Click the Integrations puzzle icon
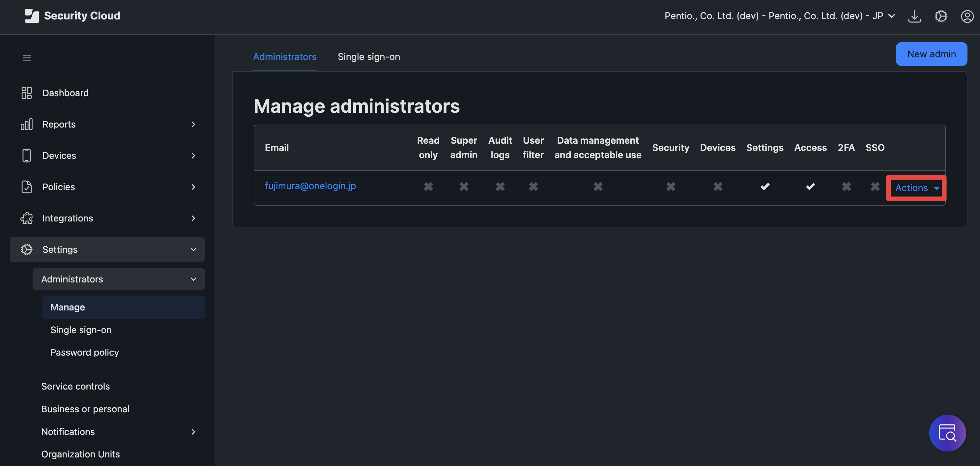This screenshot has width=980, height=466. [27, 218]
